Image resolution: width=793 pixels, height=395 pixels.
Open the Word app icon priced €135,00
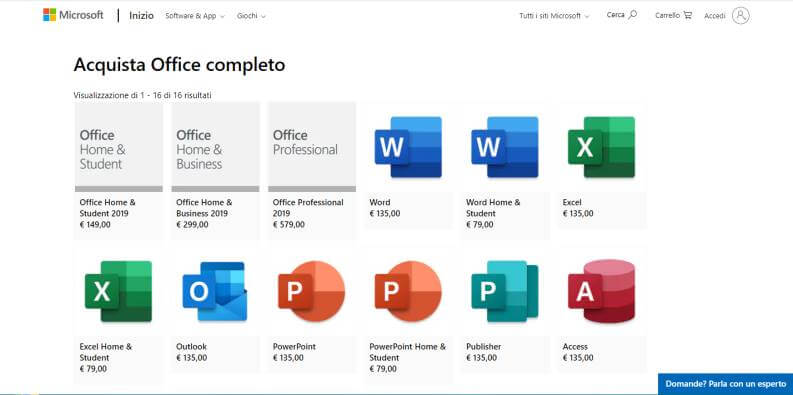(x=408, y=147)
